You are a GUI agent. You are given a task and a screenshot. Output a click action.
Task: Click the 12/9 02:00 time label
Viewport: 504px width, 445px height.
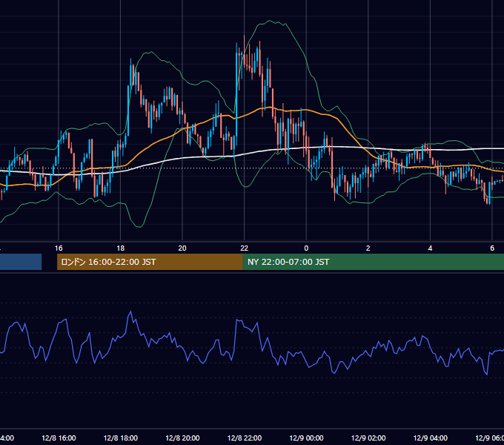click(x=368, y=438)
